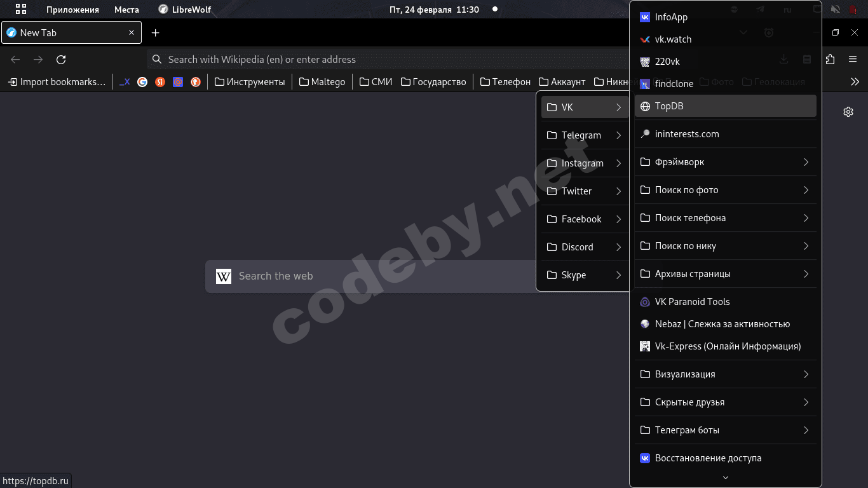
Task: Open the Yandex bookmark icon
Action: coord(160,82)
